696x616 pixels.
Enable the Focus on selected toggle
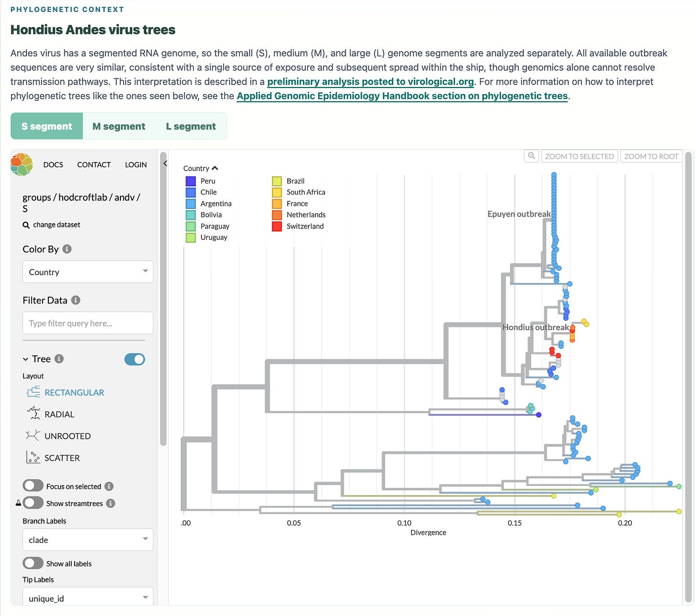(33, 486)
